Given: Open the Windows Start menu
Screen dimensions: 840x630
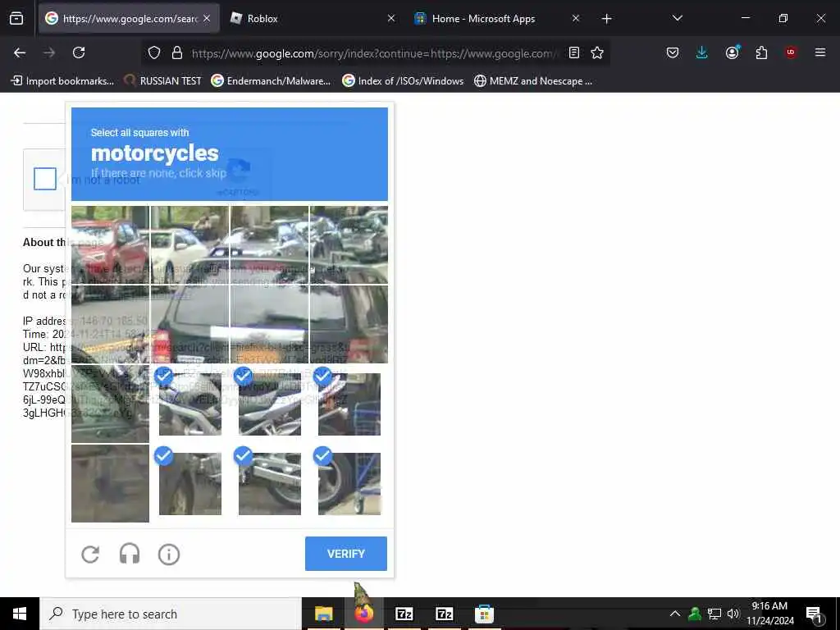Looking at the screenshot, I should click(x=20, y=614).
